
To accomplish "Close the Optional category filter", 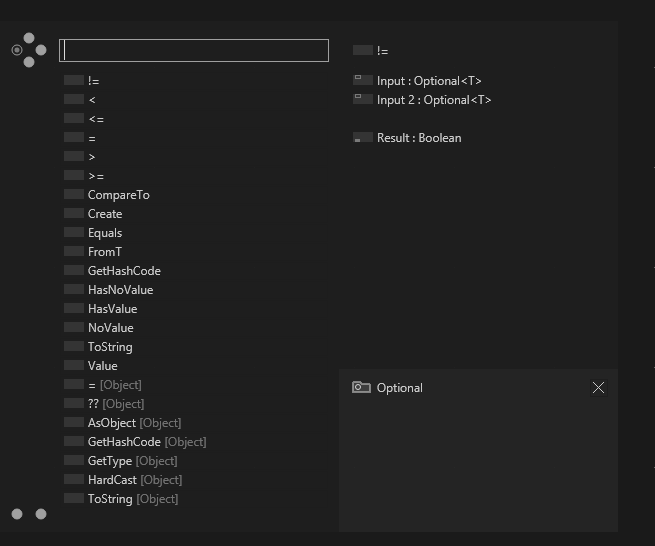I will click(x=598, y=388).
